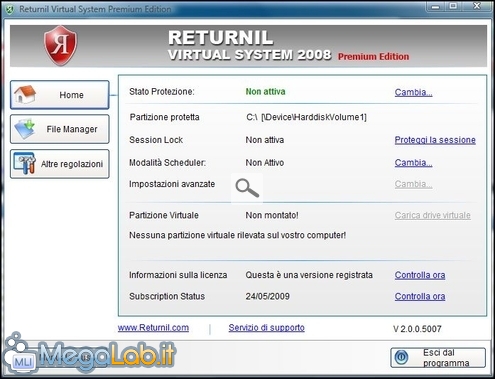
Task: Click the Esci dal programma button
Action: [x=438, y=358]
